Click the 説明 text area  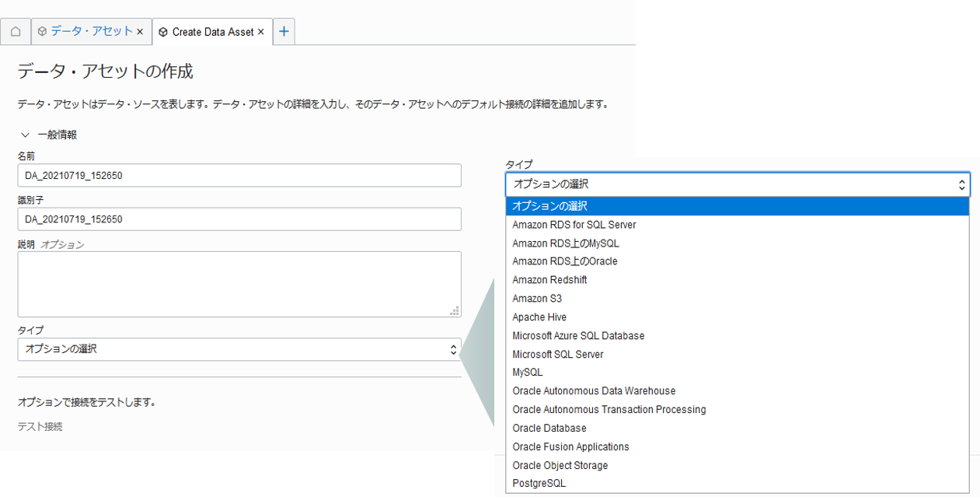tap(239, 284)
